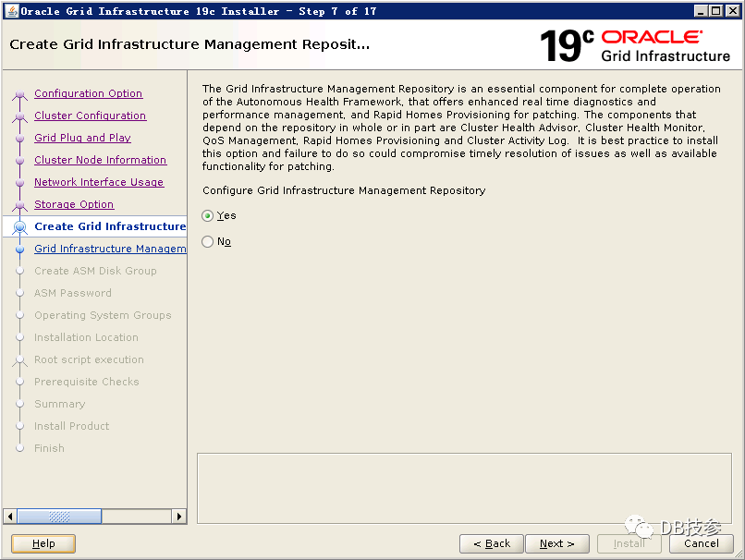
Task: Click the Grid Plug and Play step bullet
Action: click(20, 139)
